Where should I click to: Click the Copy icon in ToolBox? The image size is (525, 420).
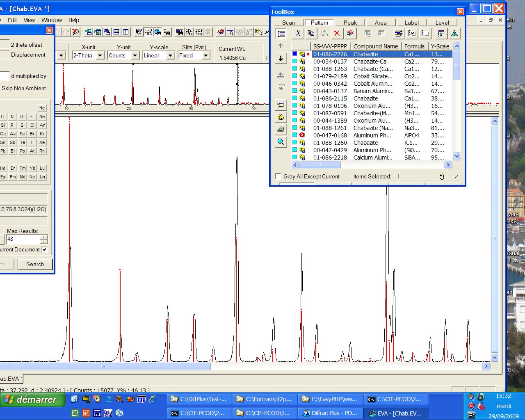[311, 34]
